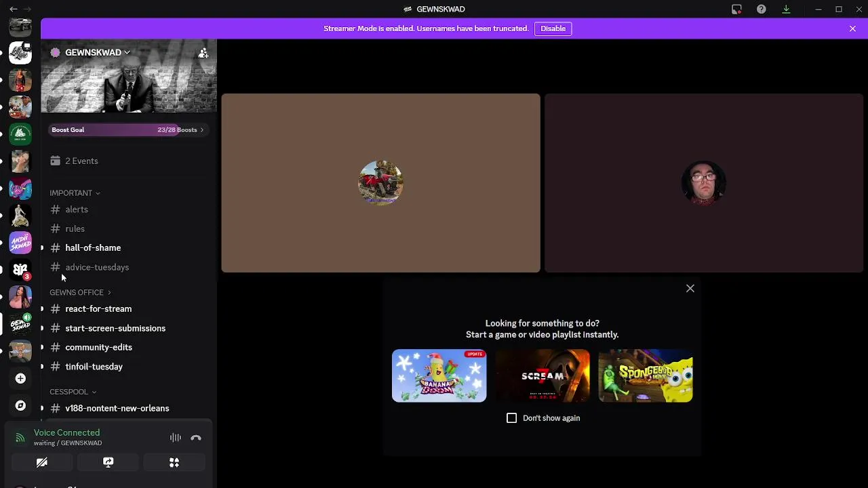Collapse the CESSPOOL category

(x=73, y=392)
